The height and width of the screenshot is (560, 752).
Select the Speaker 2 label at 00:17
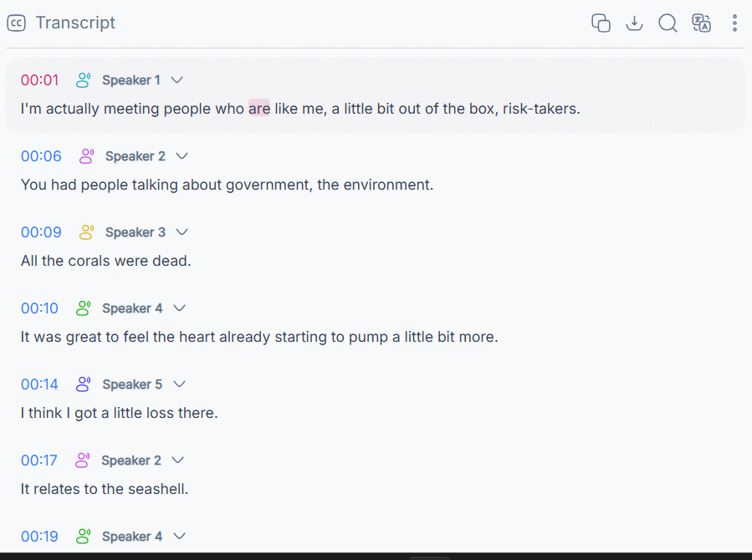coord(131,461)
